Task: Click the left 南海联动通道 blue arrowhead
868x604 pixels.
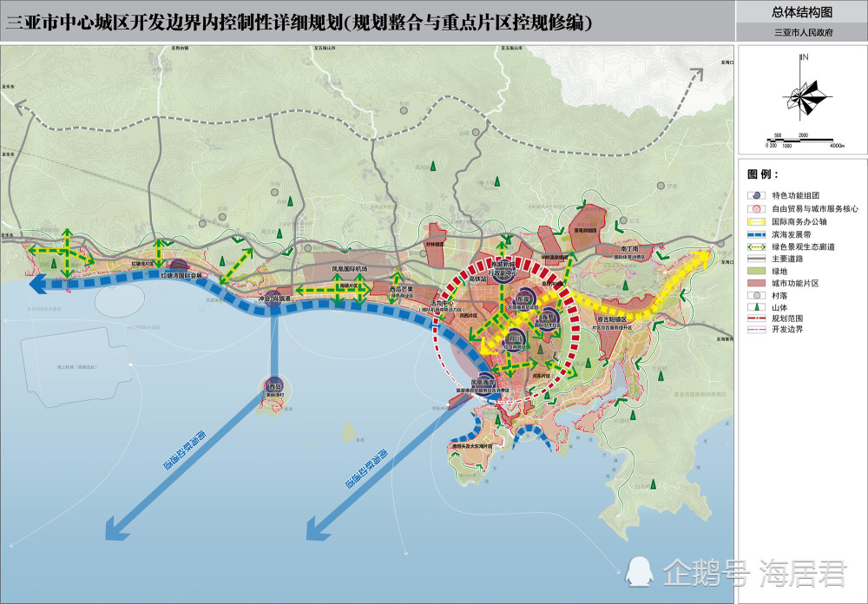Action: point(116,528)
